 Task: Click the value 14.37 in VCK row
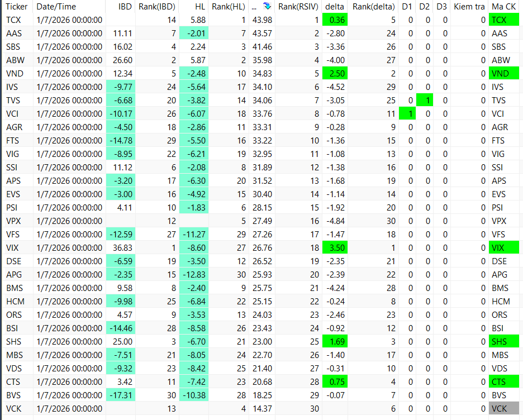pyautogui.click(x=262, y=409)
